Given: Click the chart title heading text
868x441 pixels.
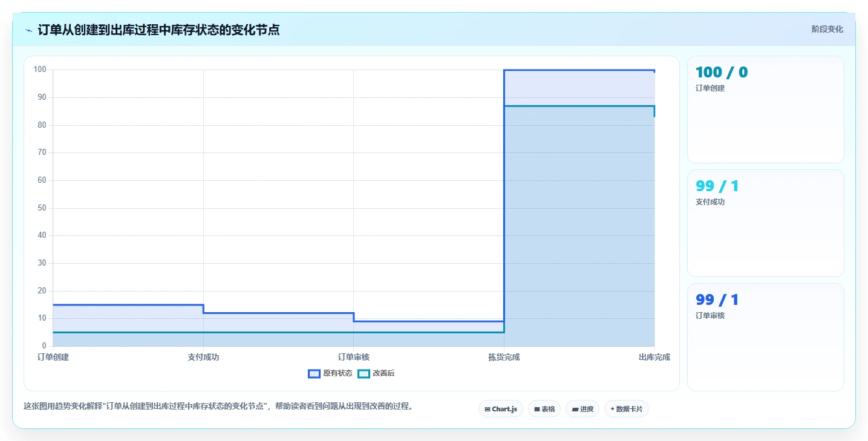Looking at the screenshot, I should (158, 30).
